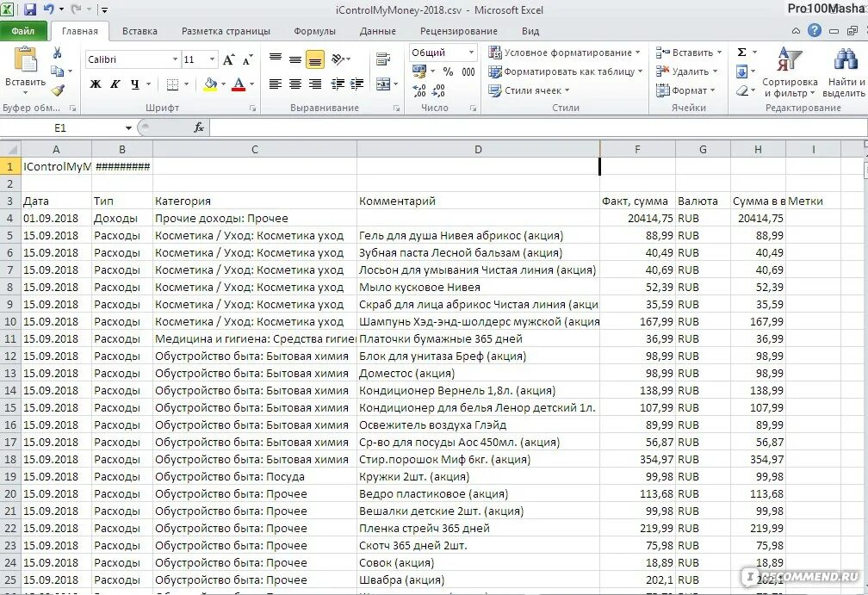The image size is (868, 595).
Task: Toggle the highlighted bottom align button
Action: click(x=315, y=59)
